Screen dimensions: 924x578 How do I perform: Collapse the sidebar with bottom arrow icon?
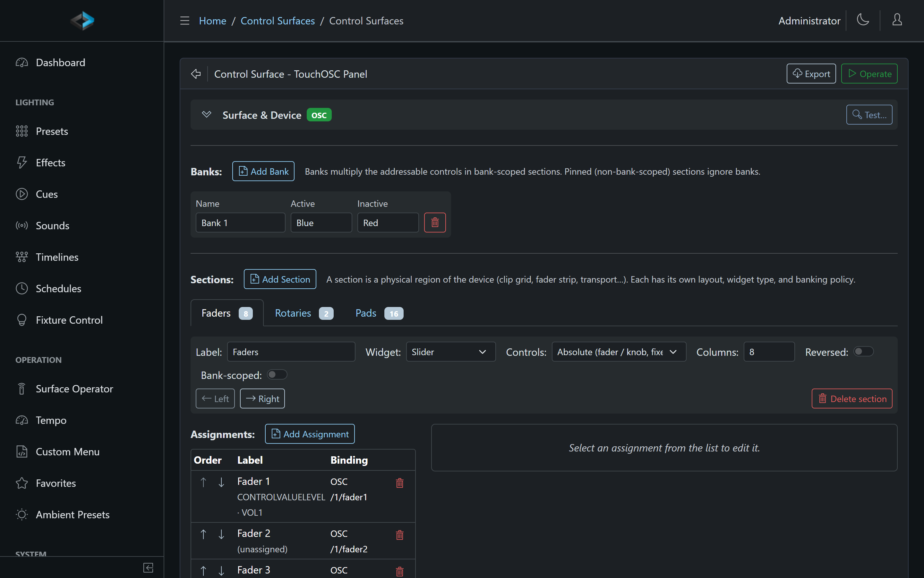tap(148, 567)
